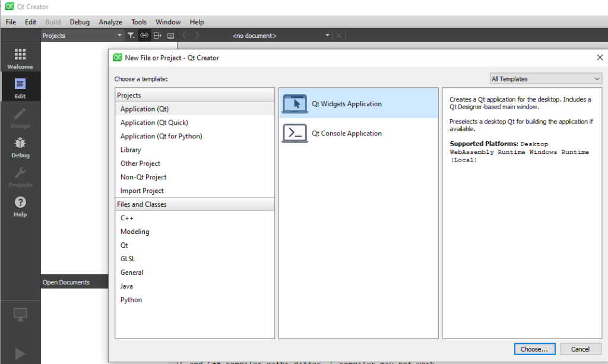Open the Debug menu
The height and width of the screenshot is (364, 608).
click(80, 22)
